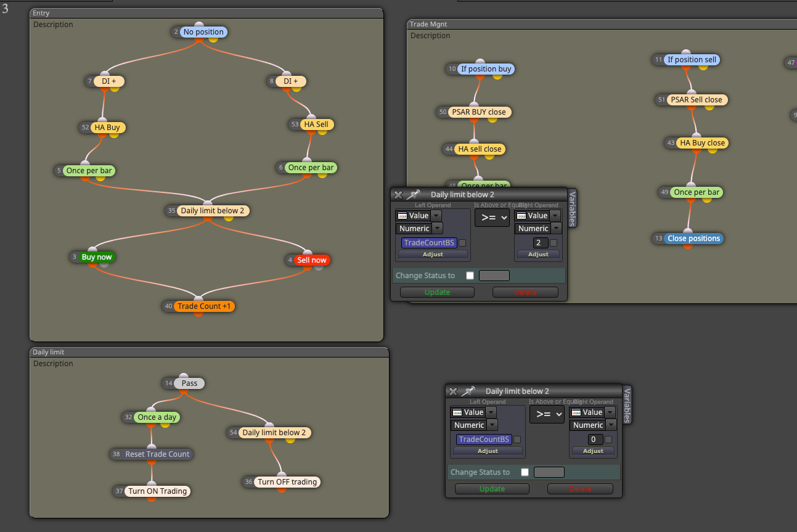Expand right Numeric dropdown in dialog with value 0
The height and width of the screenshot is (532, 797).
611,425
